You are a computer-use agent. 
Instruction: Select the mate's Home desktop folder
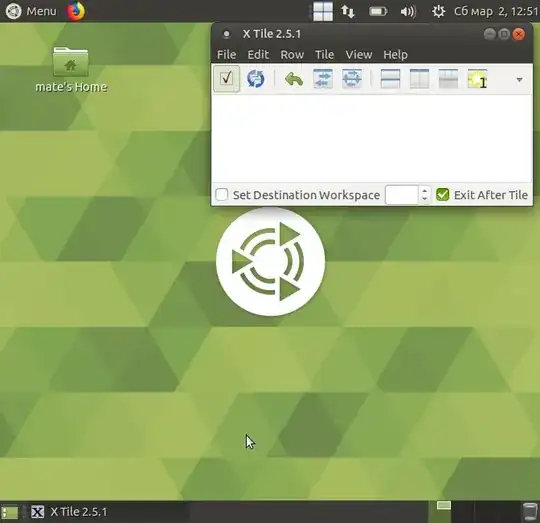[x=71, y=70]
